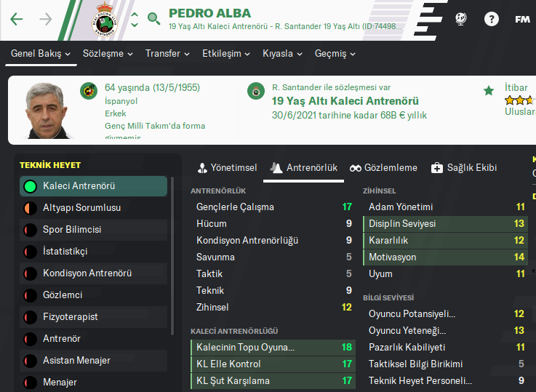Switch to the Gözlemleme tab
The height and width of the screenshot is (392, 536).
pos(383,168)
